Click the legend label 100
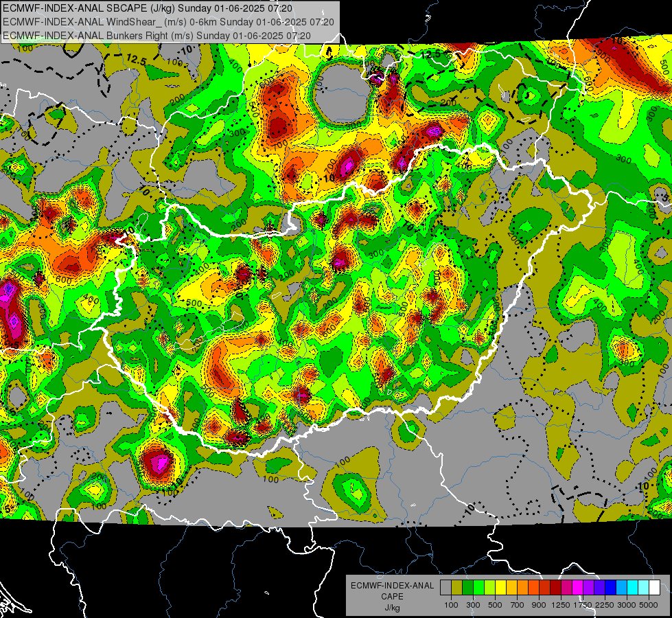 pyautogui.click(x=451, y=605)
